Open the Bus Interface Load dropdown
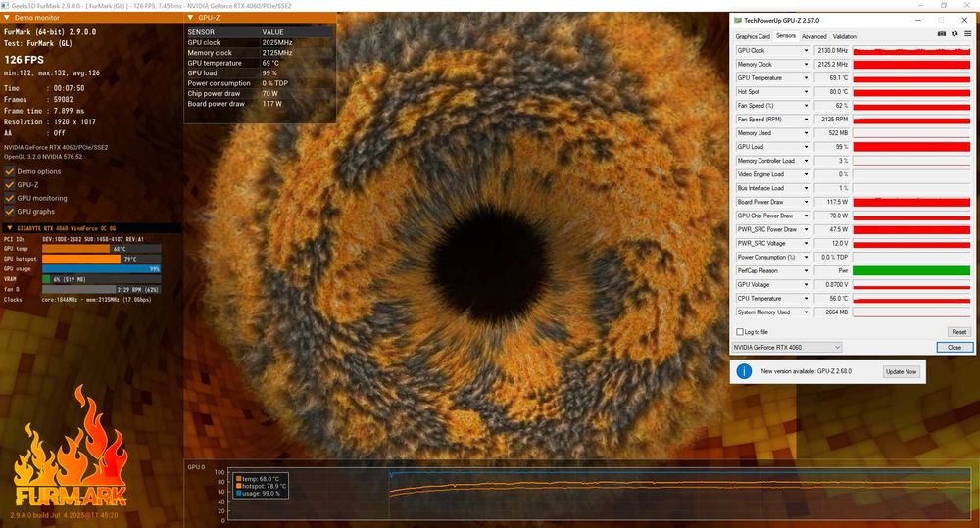The width and height of the screenshot is (980, 528). (x=806, y=188)
